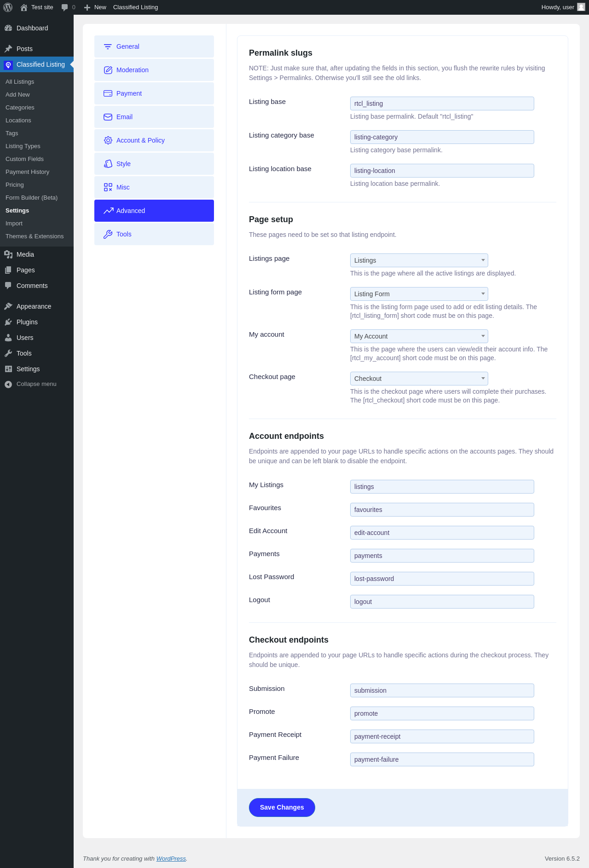Click the Listing location base input field
The height and width of the screenshot is (868, 589).
coord(442,171)
